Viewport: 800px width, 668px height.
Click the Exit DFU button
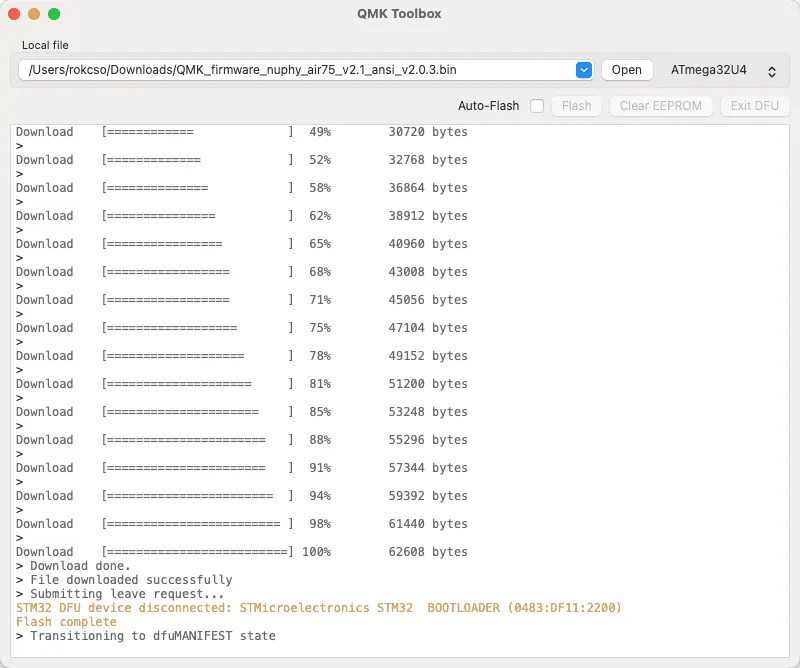point(755,106)
